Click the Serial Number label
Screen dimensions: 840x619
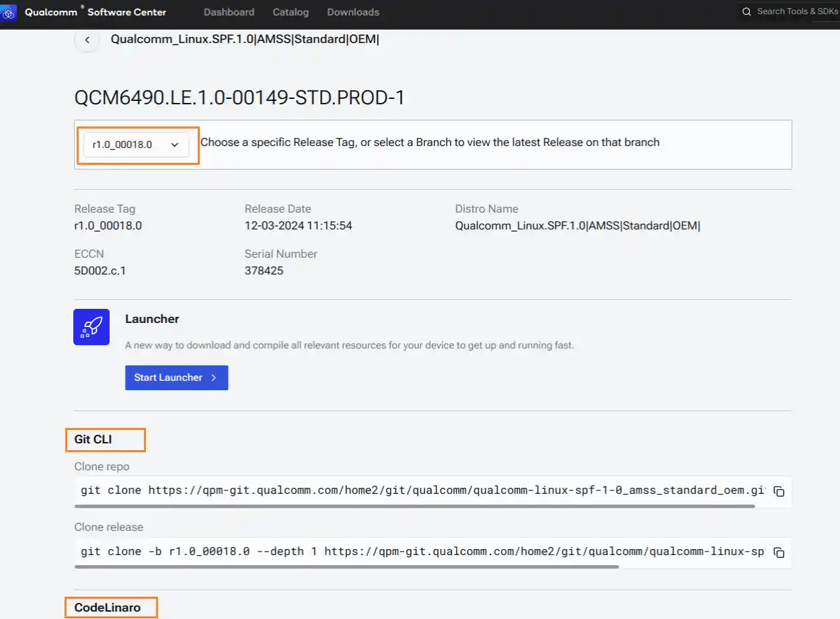(x=281, y=254)
